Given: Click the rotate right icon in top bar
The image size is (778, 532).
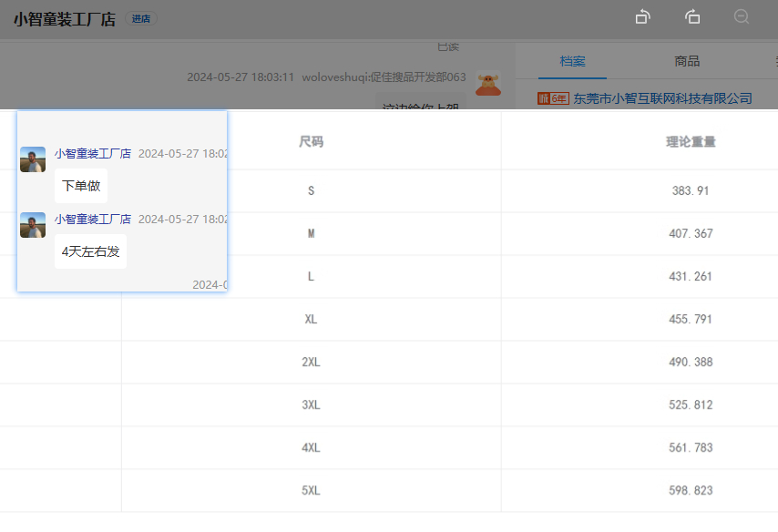Looking at the screenshot, I should (692, 17).
